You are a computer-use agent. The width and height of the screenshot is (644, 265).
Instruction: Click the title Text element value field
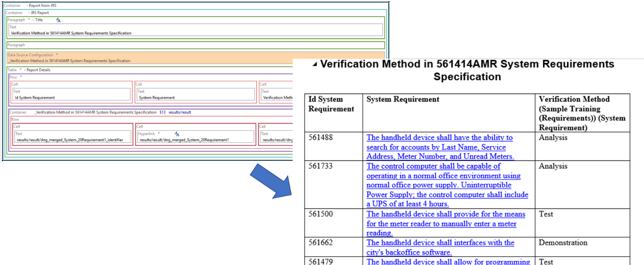tap(196, 30)
